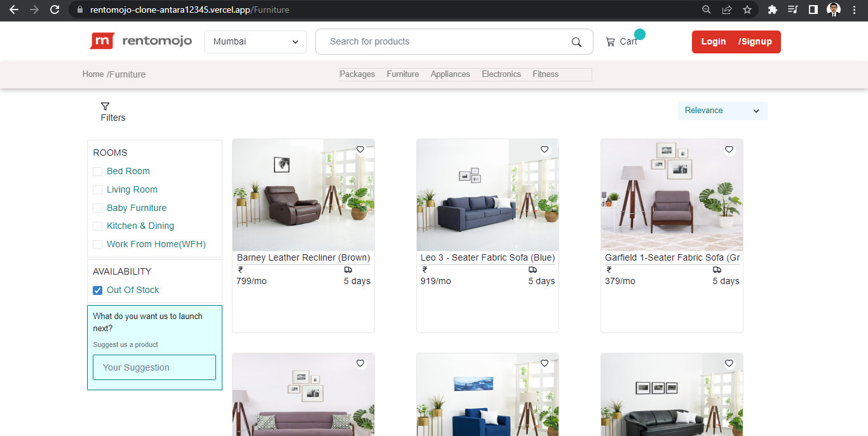The width and height of the screenshot is (868, 436).
Task: Reload the page
Action: click(55, 10)
